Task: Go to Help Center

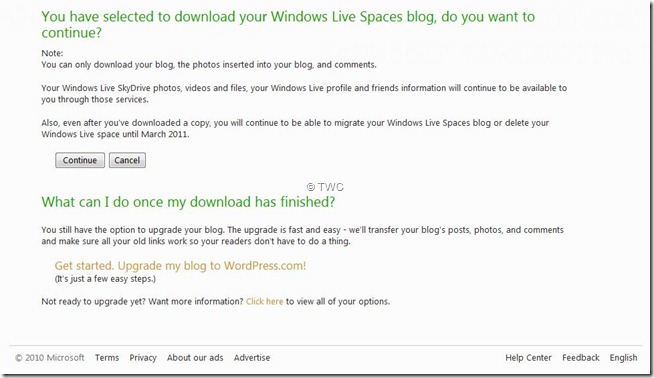Action: click(x=528, y=358)
